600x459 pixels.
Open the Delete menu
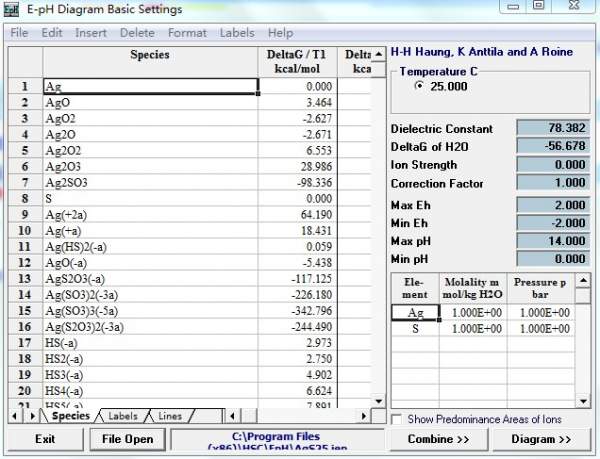[137, 33]
